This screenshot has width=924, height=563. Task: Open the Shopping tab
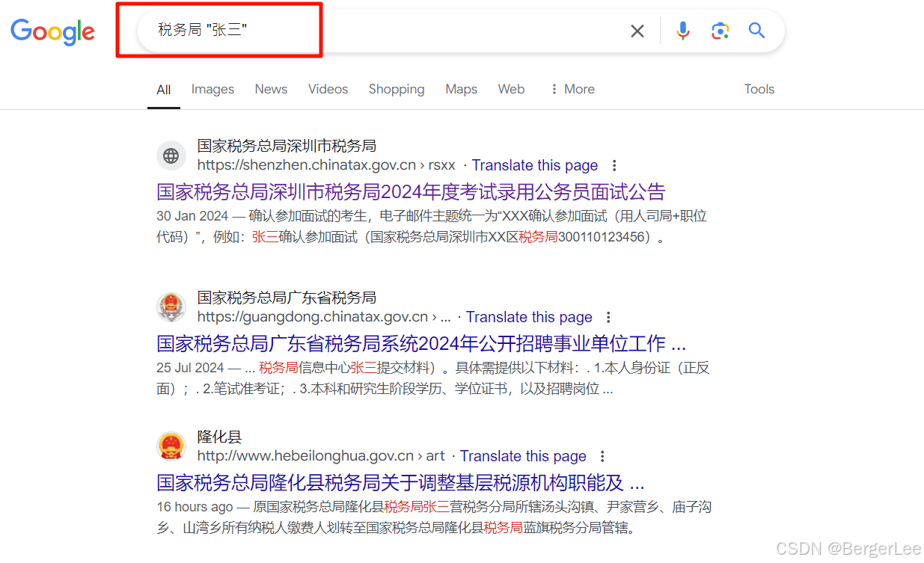[397, 89]
